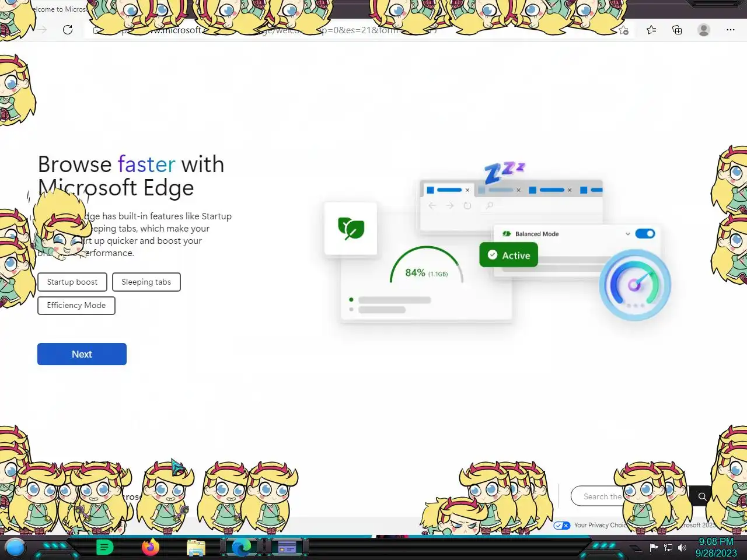Switch to Microsoft Edge in taskbar
The image size is (747, 560).
coord(241,547)
